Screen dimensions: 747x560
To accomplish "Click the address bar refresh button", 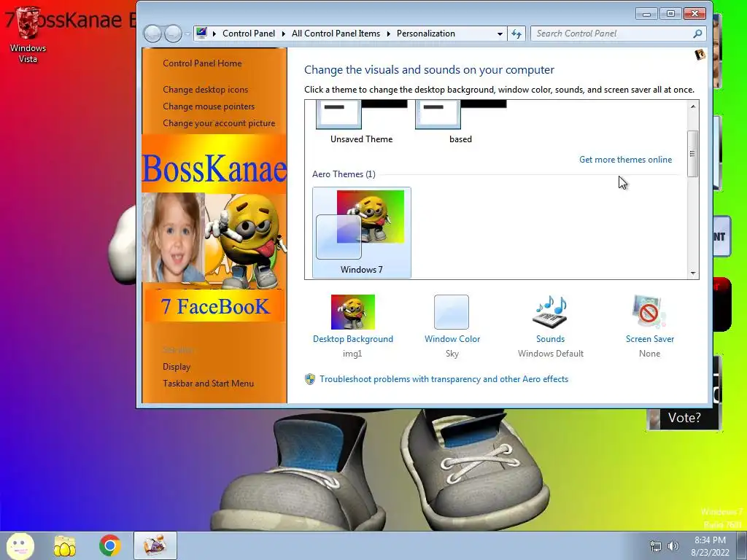I will (516, 34).
